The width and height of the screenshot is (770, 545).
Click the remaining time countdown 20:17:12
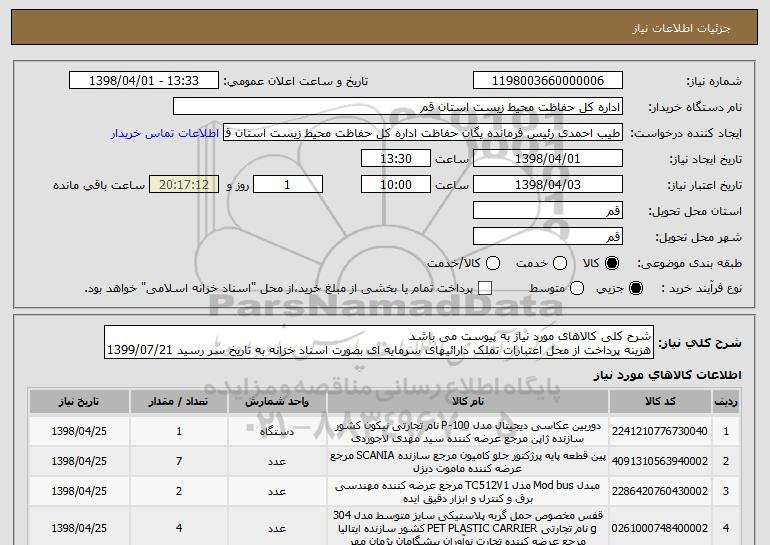pos(184,185)
